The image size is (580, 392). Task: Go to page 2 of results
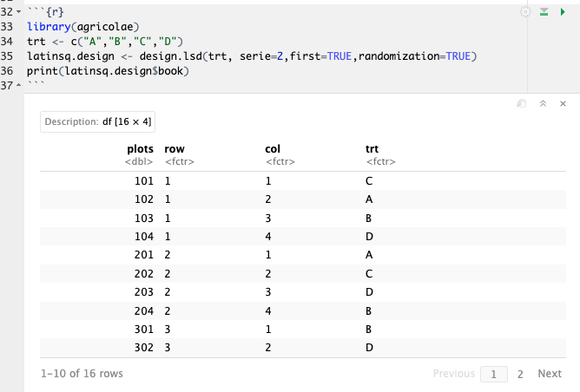tap(520, 374)
